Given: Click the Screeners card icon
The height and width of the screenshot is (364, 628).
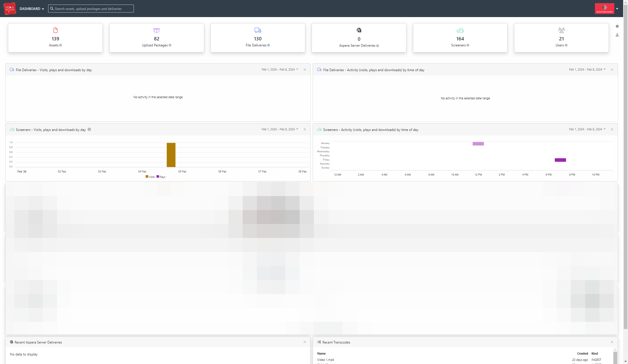Looking at the screenshot, I should 460,30.
